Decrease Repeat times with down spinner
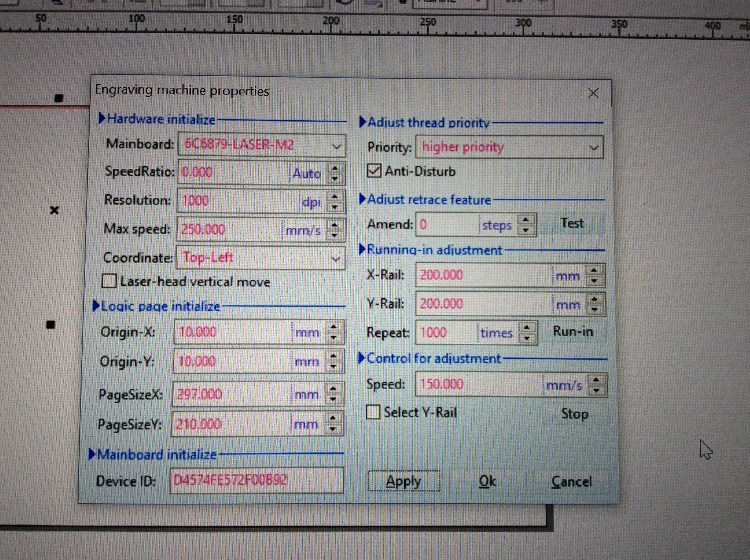This screenshot has height=560, width=750. pos(527,338)
